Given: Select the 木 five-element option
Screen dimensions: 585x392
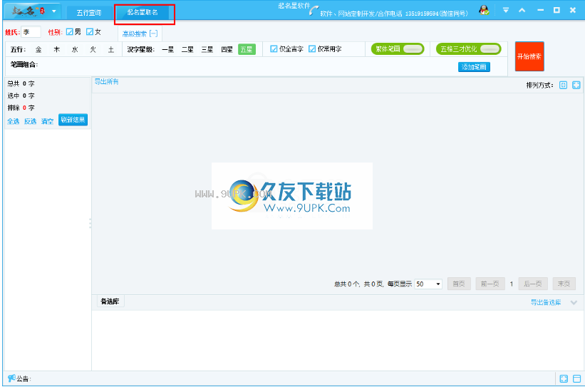Looking at the screenshot, I should [x=57, y=49].
